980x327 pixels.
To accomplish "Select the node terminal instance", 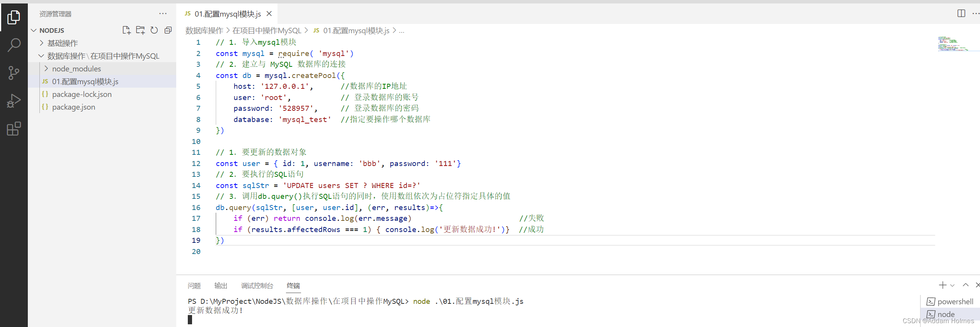I will pos(950,314).
